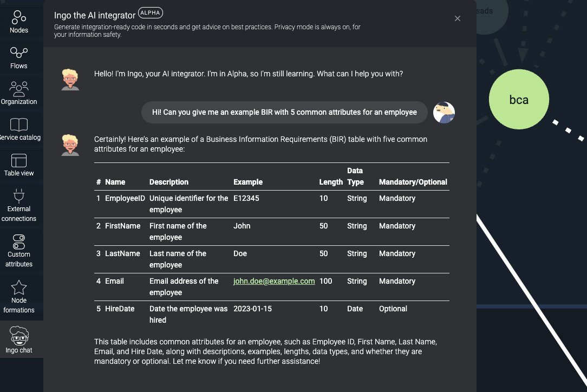The height and width of the screenshot is (392, 587).
Task: Click the Data Type column header
Action: click(355, 177)
